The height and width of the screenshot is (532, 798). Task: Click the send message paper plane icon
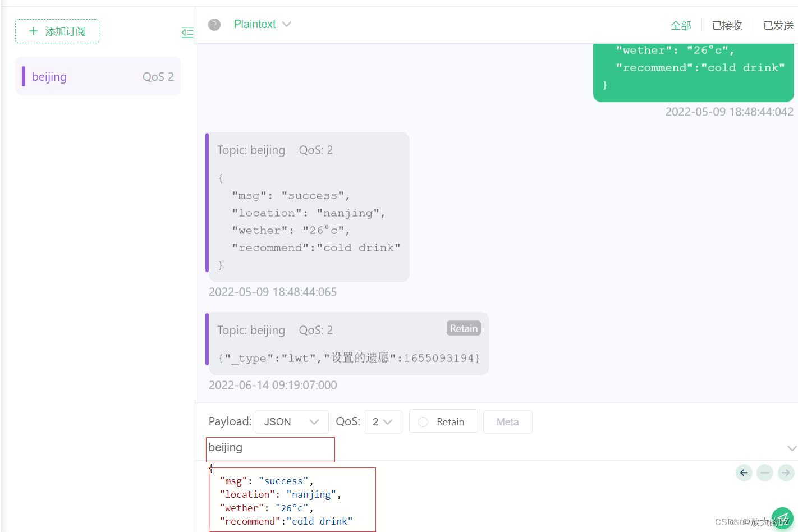pyautogui.click(x=782, y=518)
